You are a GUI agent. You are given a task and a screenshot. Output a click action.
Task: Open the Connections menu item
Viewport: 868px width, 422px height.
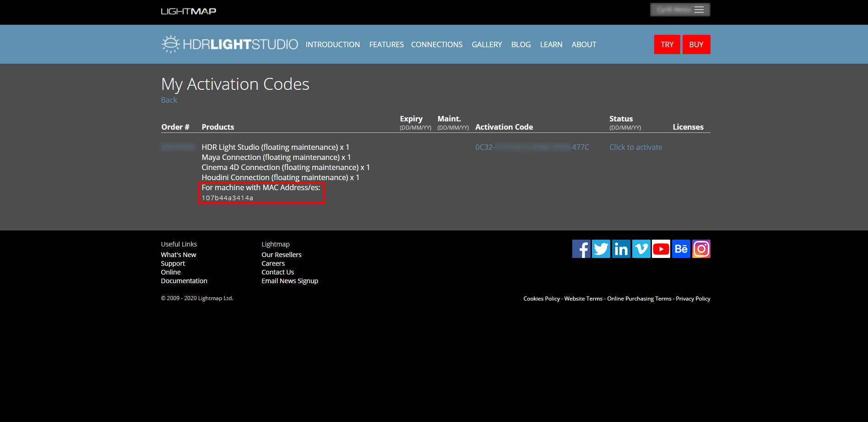[x=437, y=44]
